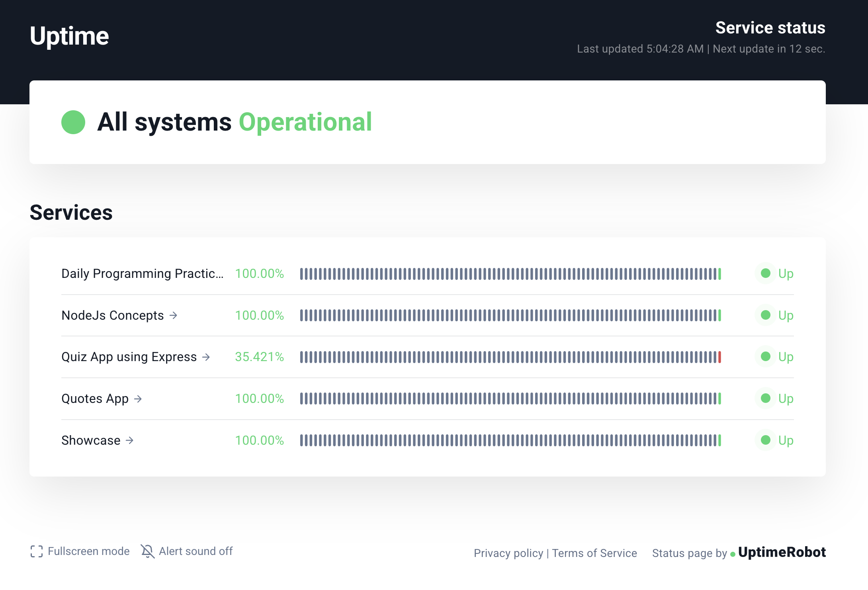Toggle Fullscreen mode

pos(80,551)
